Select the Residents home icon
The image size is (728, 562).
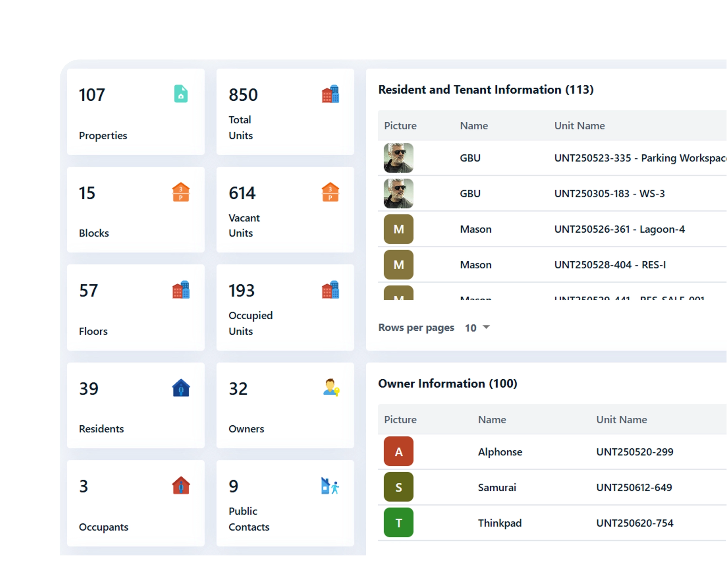pyautogui.click(x=181, y=388)
